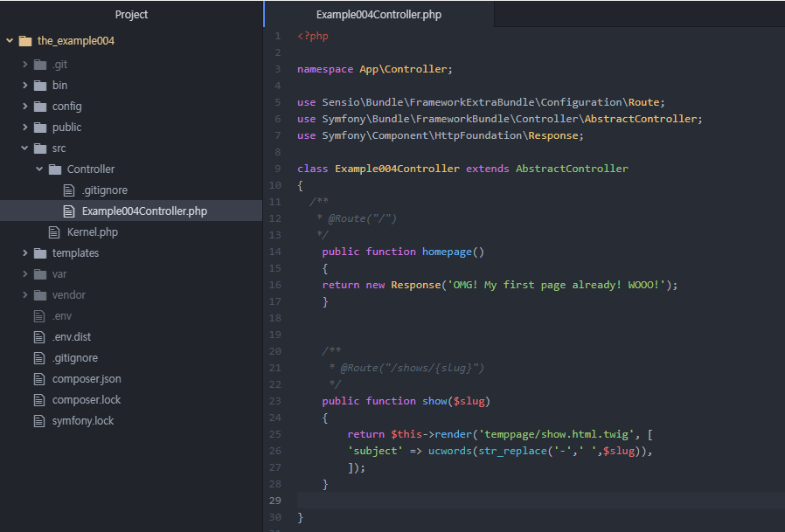
Task: Switch to the Example004Controller.php editor tab
Action: point(379,15)
